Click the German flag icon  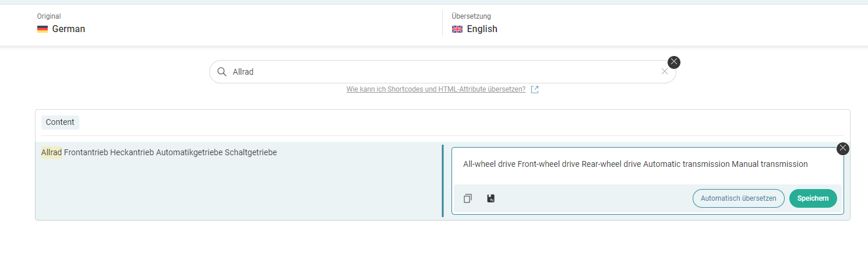pos(43,29)
